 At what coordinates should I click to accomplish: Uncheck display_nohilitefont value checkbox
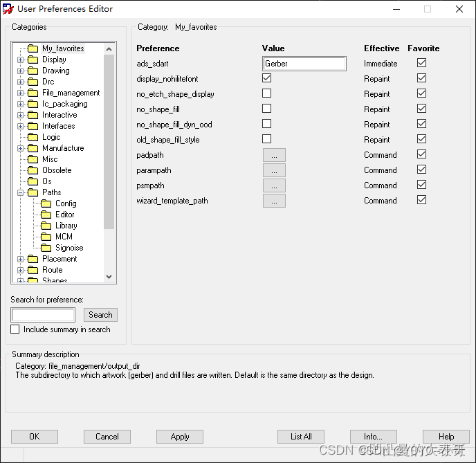[x=267, y=78]
